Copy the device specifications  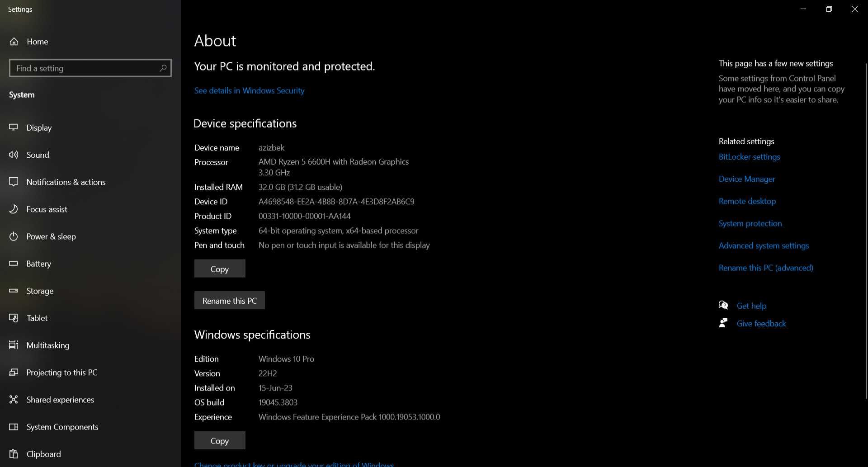tap(220, 269)
